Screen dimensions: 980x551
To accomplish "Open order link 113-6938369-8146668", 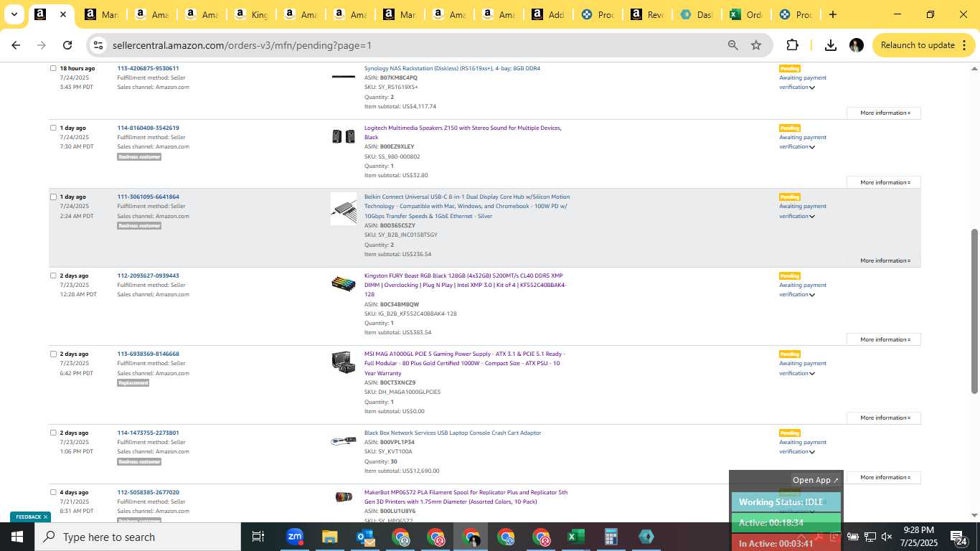I will click(x=148, y=354).
